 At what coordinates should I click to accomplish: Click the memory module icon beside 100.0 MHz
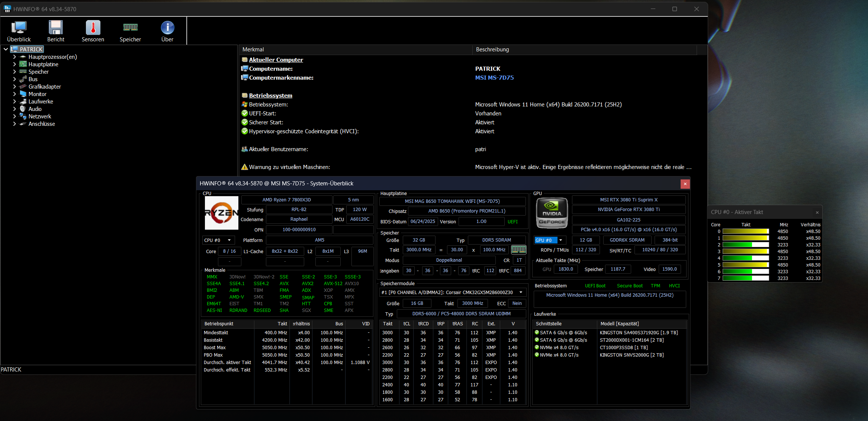[518, 249]
